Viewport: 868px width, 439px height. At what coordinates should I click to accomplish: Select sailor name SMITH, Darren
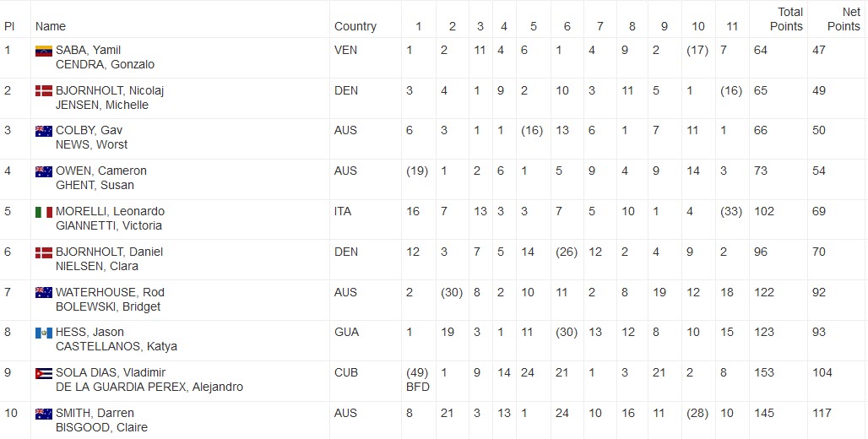95,413
